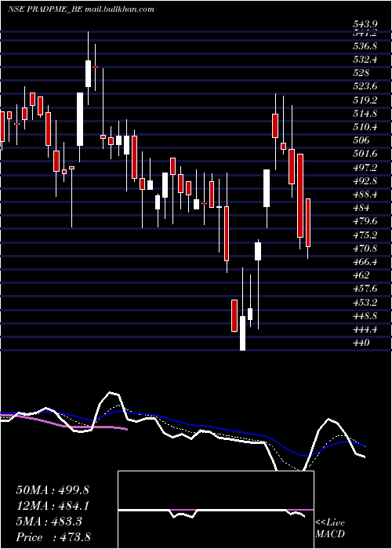Click the 457.6 price axis label
Image resolution: width=392 pixels, height=549 pixels.
click(365, 289)
